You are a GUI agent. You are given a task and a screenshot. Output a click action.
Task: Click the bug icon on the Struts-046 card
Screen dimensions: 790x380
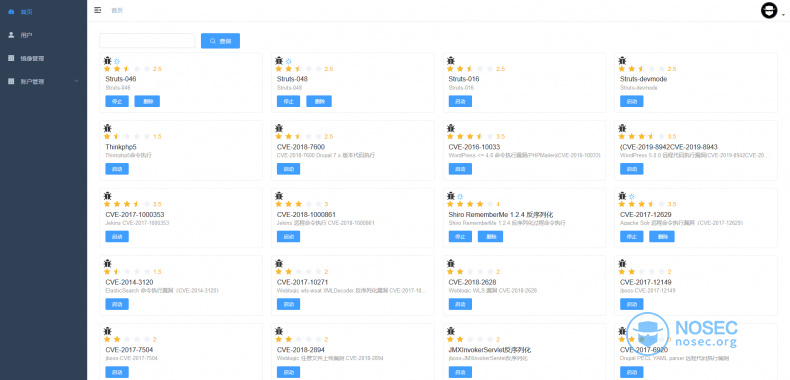(107, 60)
